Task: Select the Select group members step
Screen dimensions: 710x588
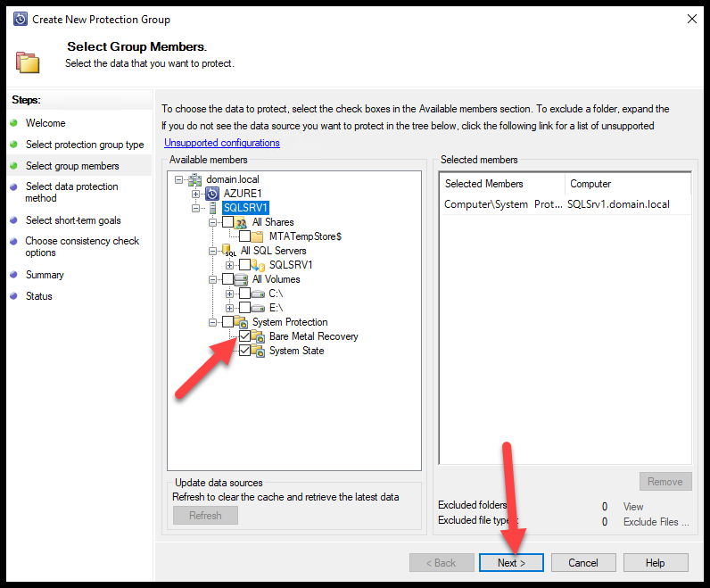Action: pyautogui.click(x=72, y=166)
